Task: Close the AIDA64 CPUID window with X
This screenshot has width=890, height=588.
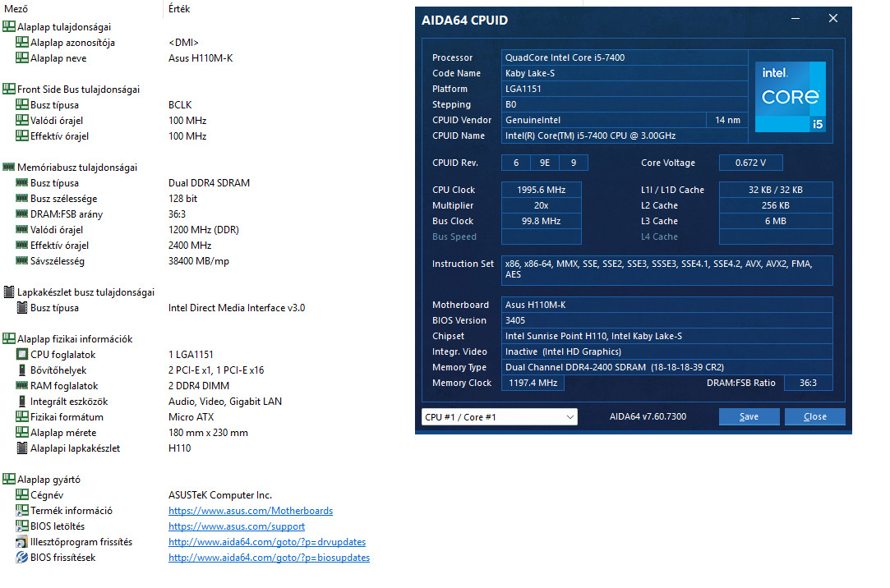Action: [832, 19]
